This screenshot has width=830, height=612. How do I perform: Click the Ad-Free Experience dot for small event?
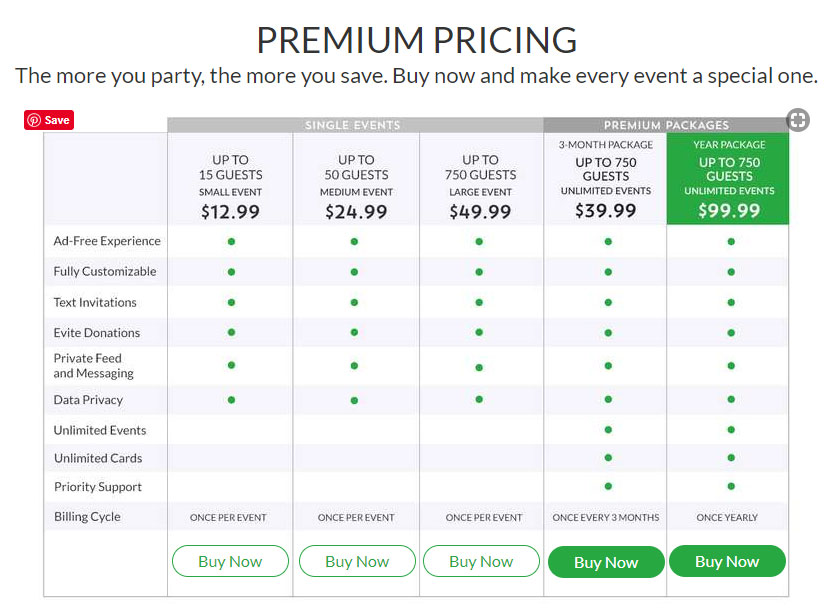(231, 241)
